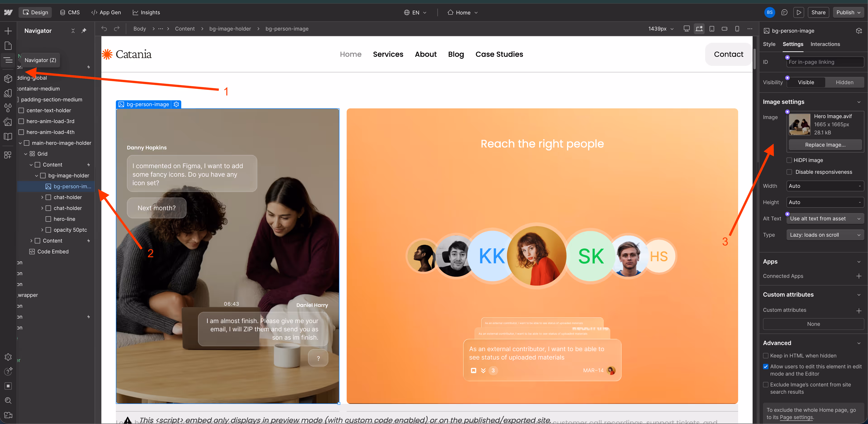Click the Share button

pos(818,12)
